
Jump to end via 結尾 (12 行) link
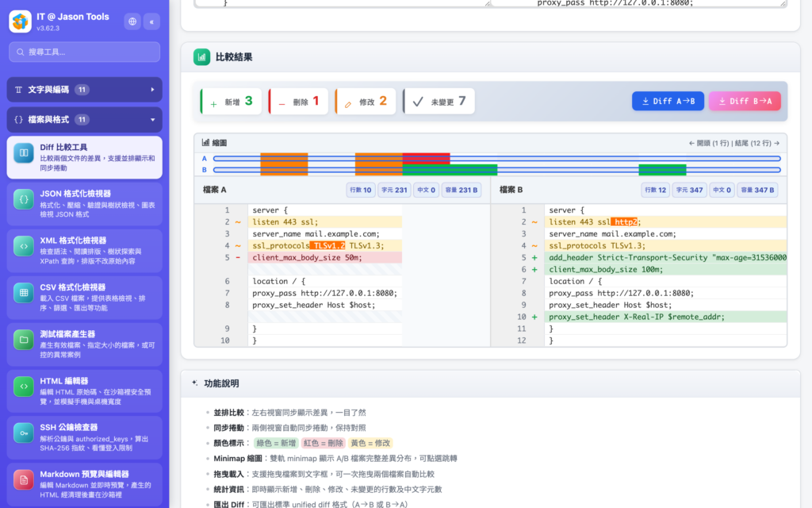(757, 143)
